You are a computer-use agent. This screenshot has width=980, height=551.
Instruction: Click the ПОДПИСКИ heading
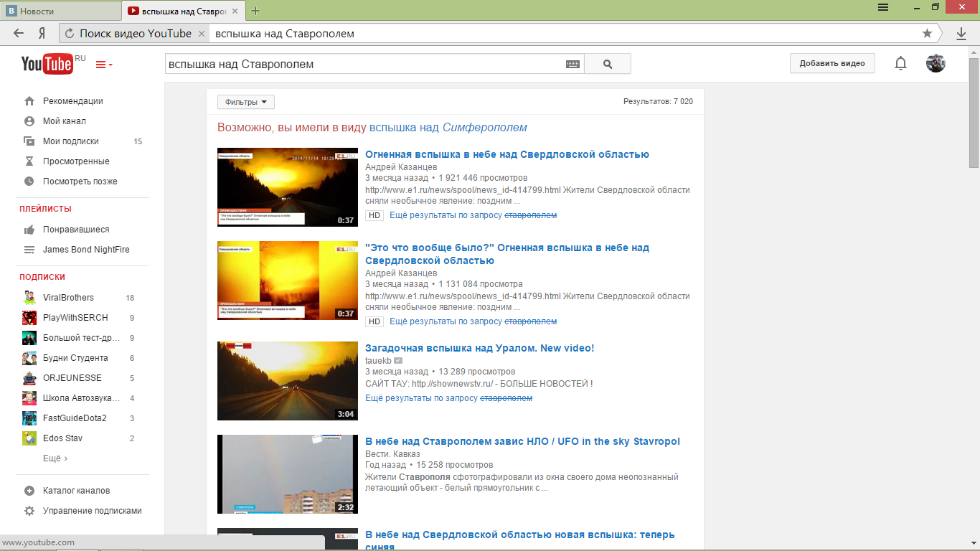pos(42,277)
